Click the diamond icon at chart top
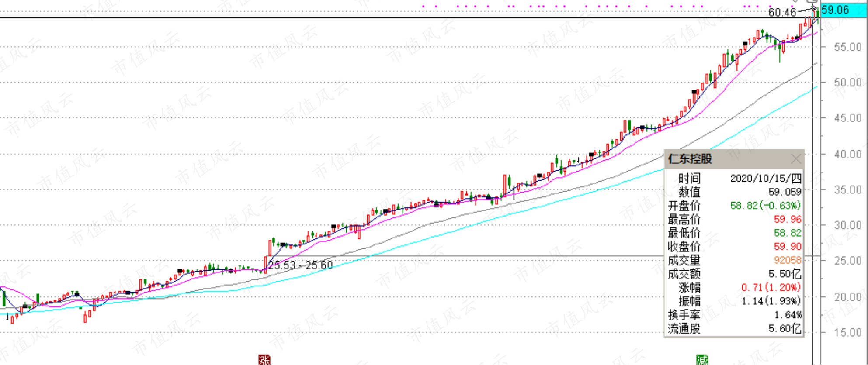This screenshot has width=868, height=365. pos(795,1)
